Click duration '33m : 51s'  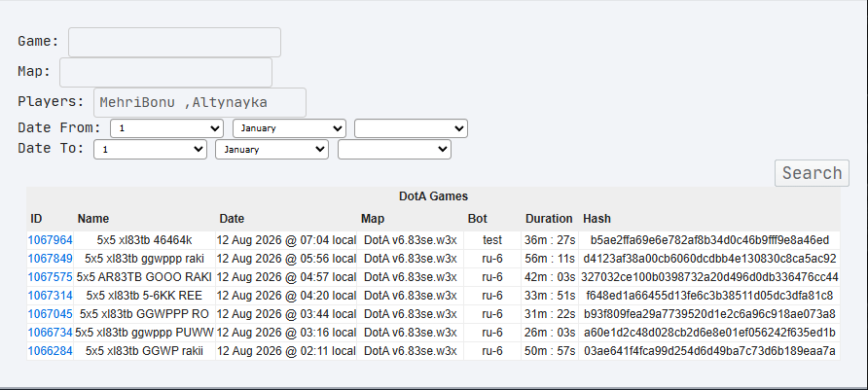coord(550,296)
